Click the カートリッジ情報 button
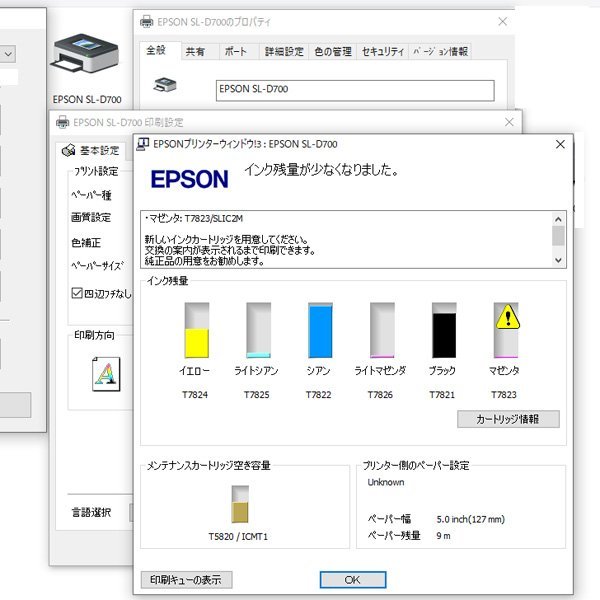The height and width of the screenshot is (600, 600). click(x=508, y=419)
